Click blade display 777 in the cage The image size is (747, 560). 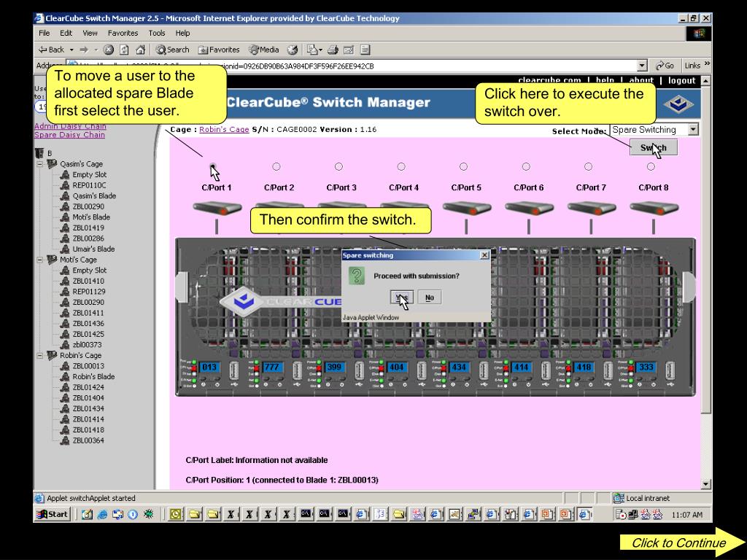(271, 367)
